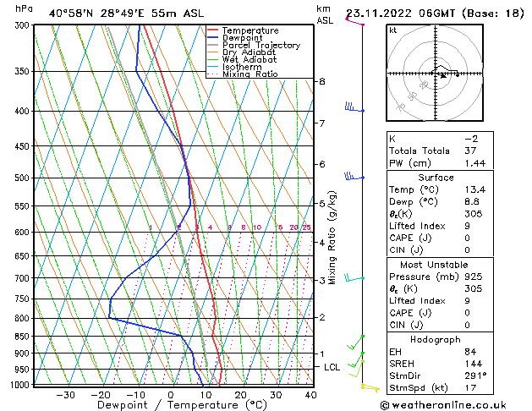Viewport: 532px width, 411px height.
Task: Click the 'LCL' marker label
Action: point(332,367)
